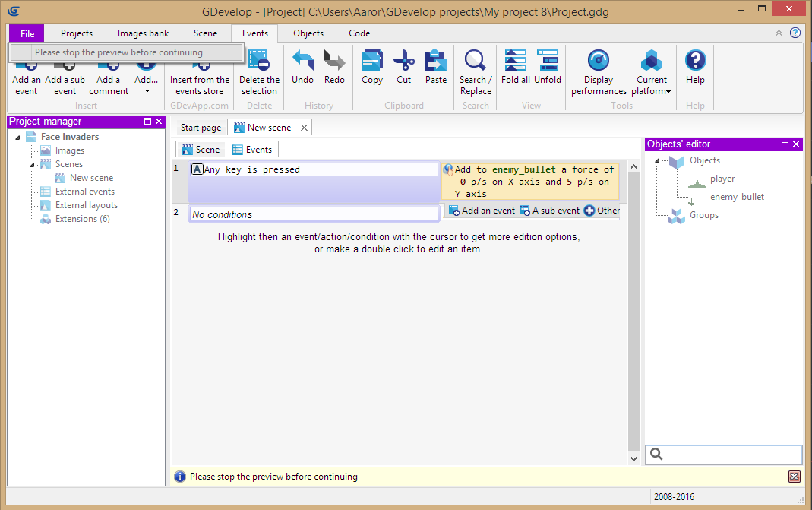Close the Objects' editor panel

coord(797,144)
